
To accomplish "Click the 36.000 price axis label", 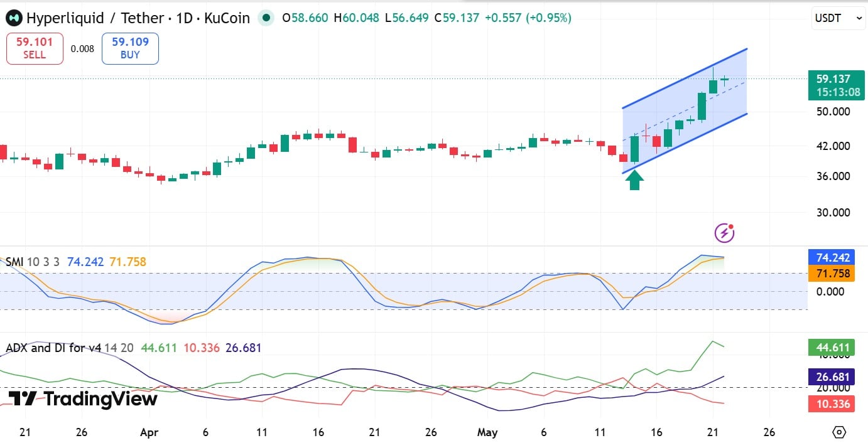I will (833, 176).
